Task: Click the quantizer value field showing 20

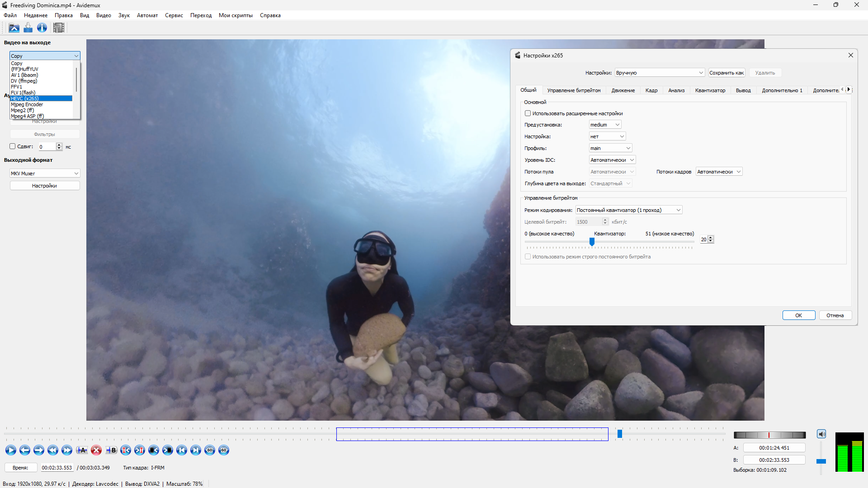Action: (x=703, y=239)
